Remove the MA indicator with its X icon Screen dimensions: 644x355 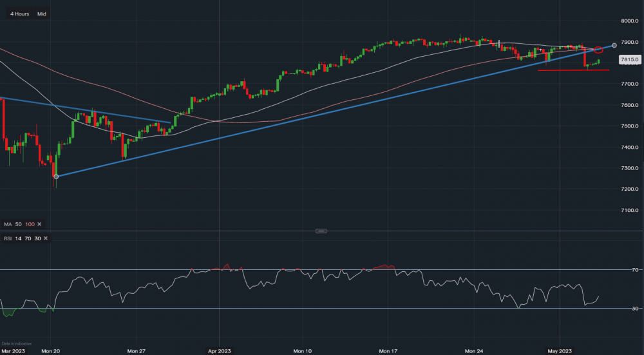point(39,224)
